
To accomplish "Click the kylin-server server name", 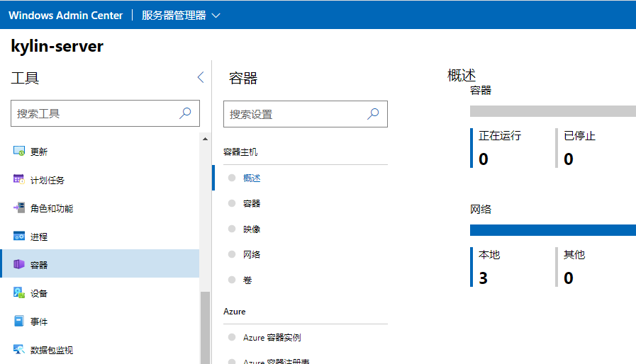I will point(57,46).
